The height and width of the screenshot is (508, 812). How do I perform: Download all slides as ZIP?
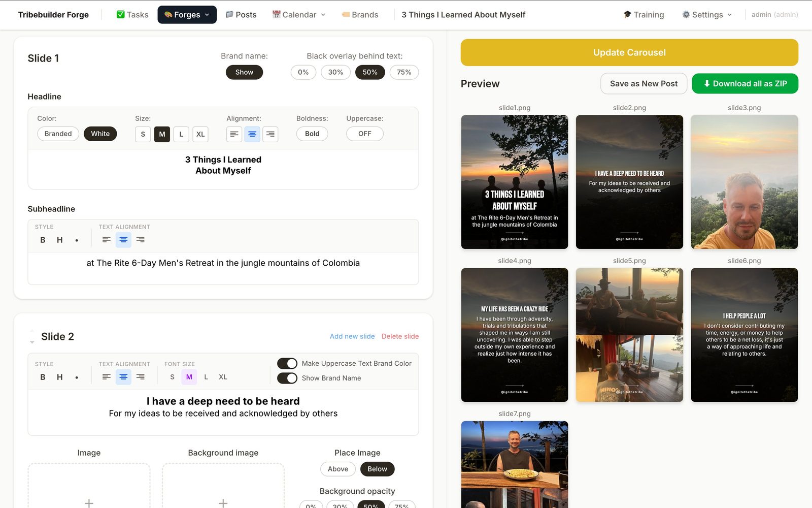[x=745, y=84]
